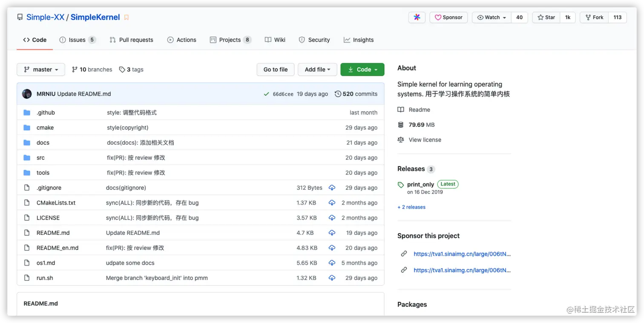Open the 113 forks count
This screenshot has height=323, width=644.
618,17
